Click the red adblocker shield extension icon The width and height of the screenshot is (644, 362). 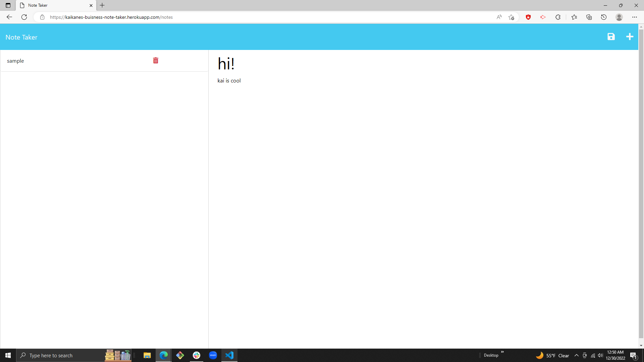click(528, 17)
